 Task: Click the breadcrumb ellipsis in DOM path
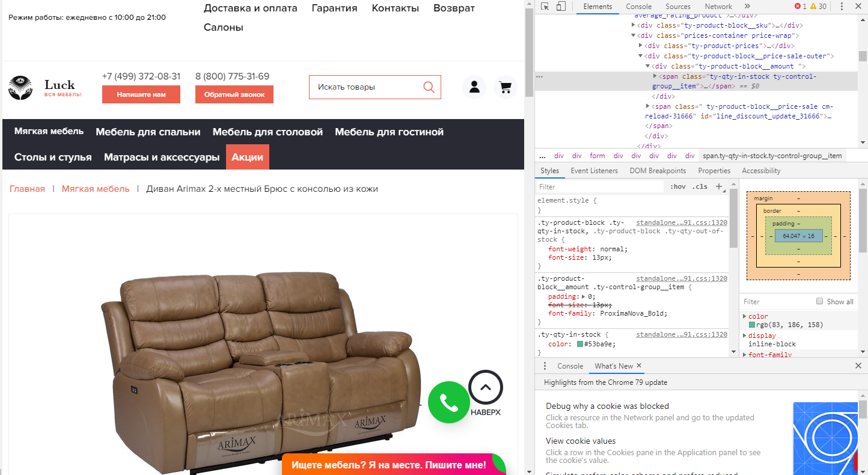point(542,156)
